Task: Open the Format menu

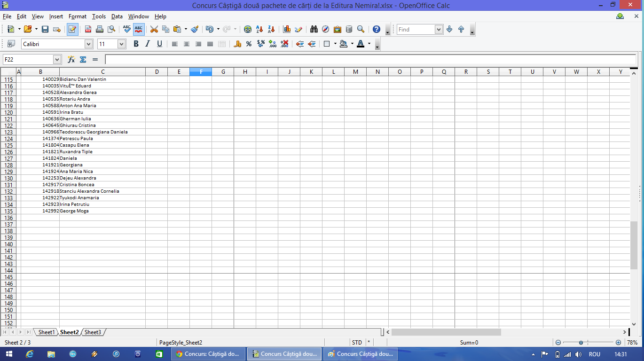Action: click(x=78, y=16)
